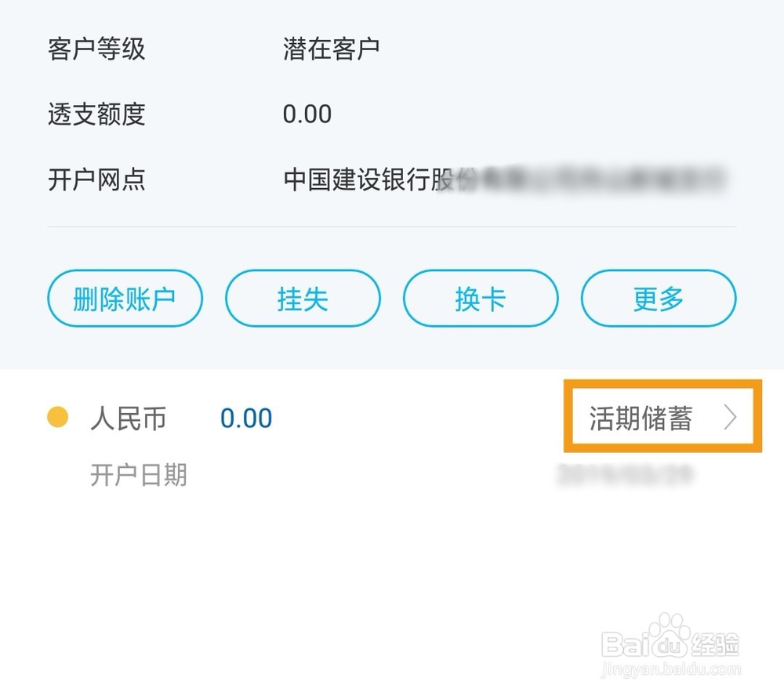Click the 客户等级 label
Viewport: 784px width, 696px height.
(96, 49)
